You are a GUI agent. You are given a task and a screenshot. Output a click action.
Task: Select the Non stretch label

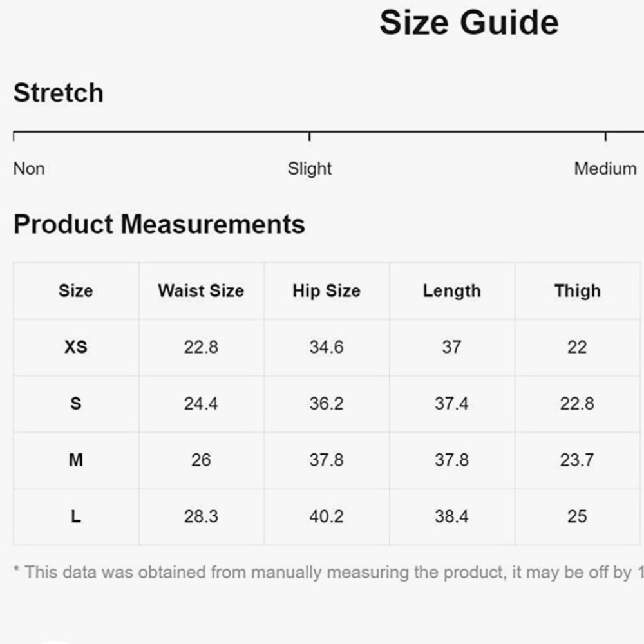pyautogui.click(x=29, y=169)
